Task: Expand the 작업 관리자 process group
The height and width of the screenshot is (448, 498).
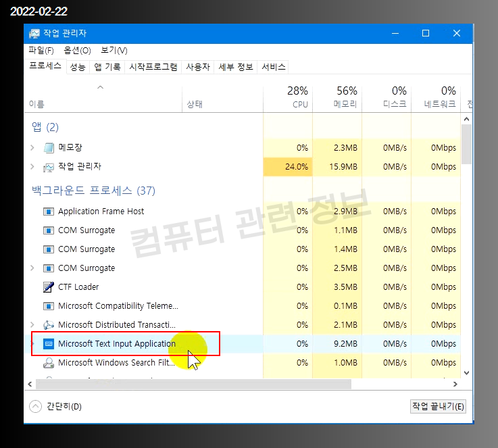Action: (x=32, y=167)
